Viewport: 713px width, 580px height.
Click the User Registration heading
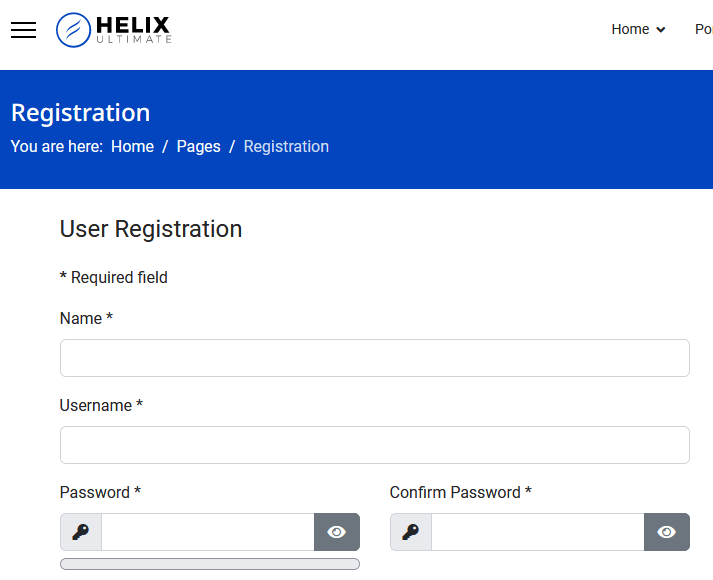(151, 229)
